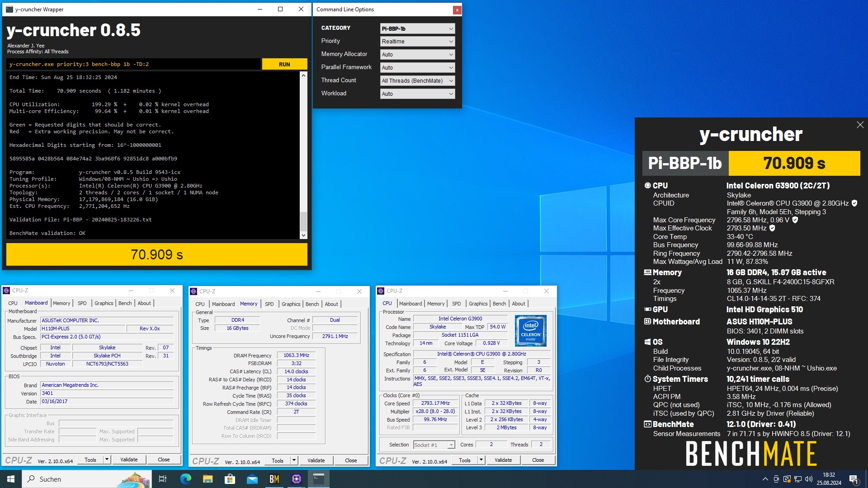Click the yellow RUN button

284,64
